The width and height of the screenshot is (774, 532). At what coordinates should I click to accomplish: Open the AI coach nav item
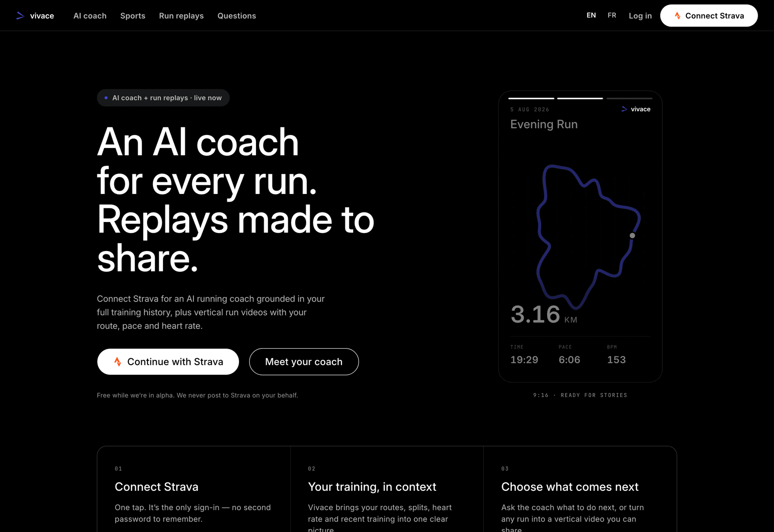tap(90, 16)
